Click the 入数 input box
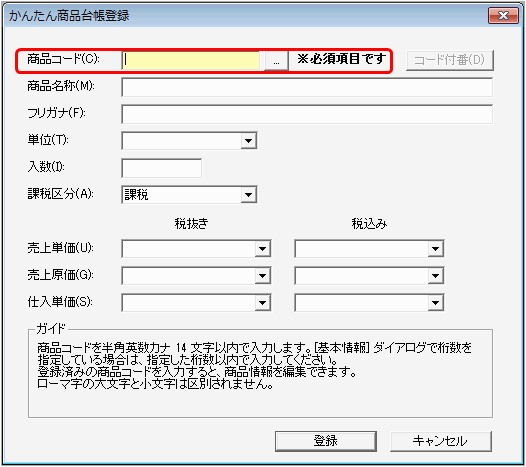 162,168
